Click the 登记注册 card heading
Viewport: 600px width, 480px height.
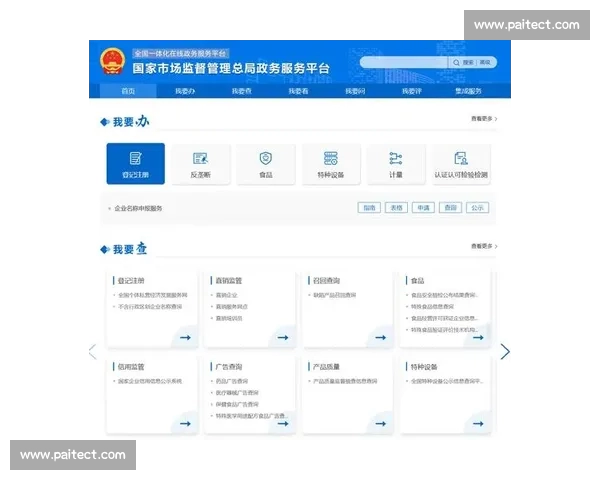click(x=131, y=281)
